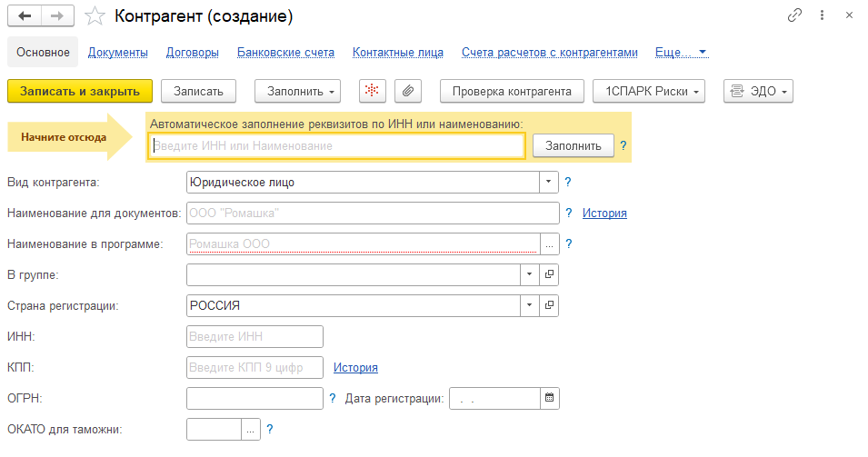Switch to Основное tab

coord(43,52)
